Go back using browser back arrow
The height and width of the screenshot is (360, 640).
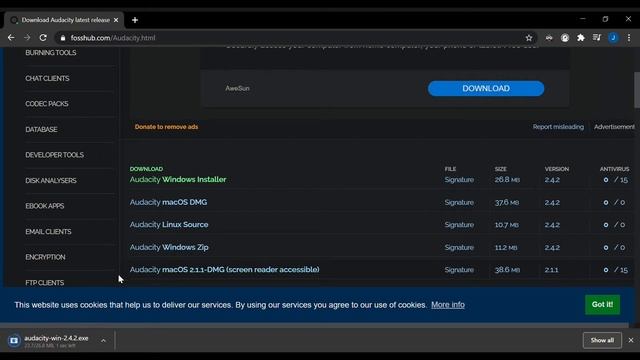point(11,38)
